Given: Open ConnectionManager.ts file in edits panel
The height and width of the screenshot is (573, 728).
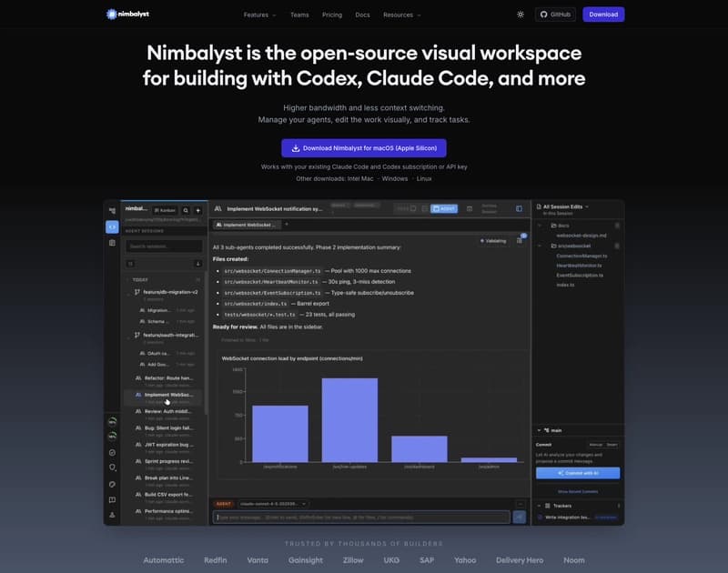Looking at the screenshot, I should coord(581,256).
